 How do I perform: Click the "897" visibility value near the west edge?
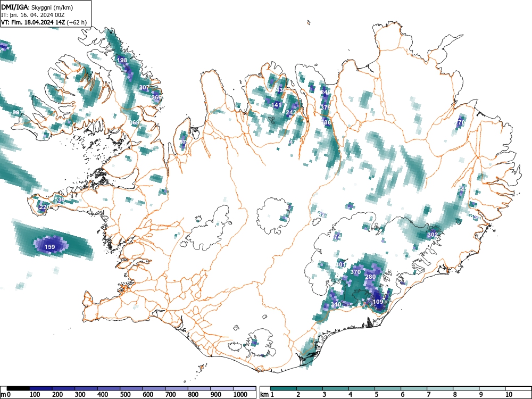pos(17,112)
